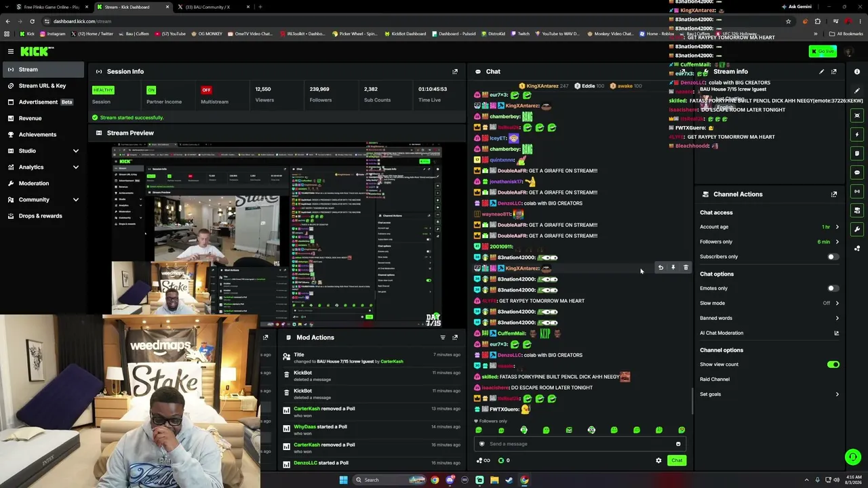
Task: Click the lightning bolt icon in the right rail
Action: pyautogui.click(x=857, y=134)
